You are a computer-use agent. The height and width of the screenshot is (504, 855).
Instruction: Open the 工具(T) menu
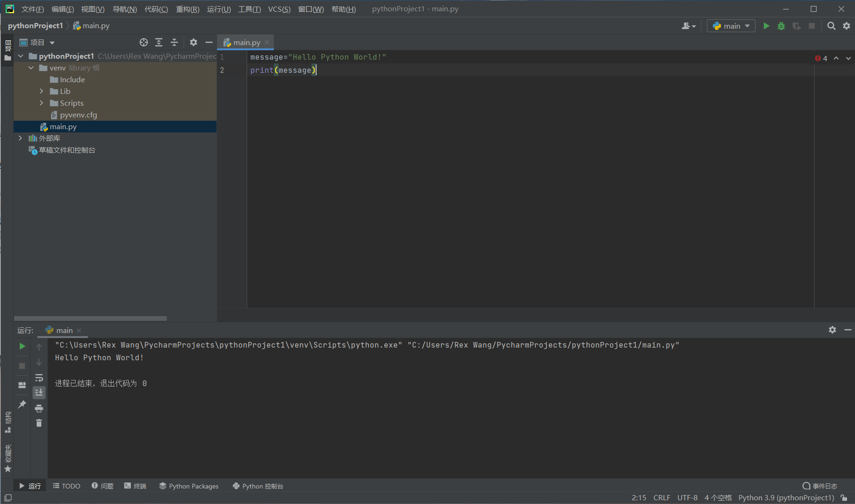pos(249,9)
